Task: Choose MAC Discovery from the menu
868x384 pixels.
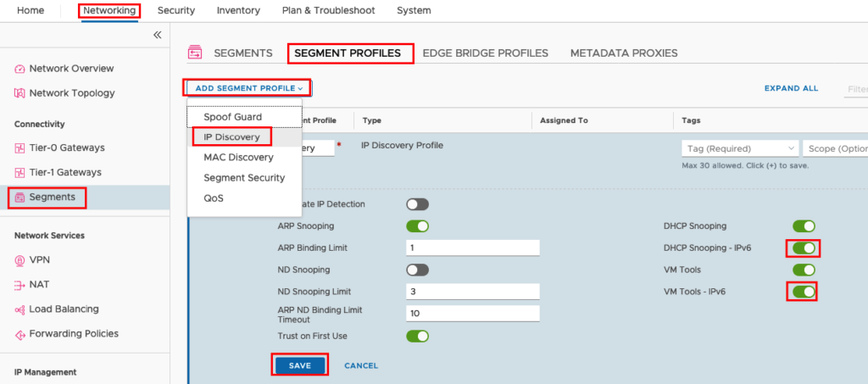Action: pos(238,157)
